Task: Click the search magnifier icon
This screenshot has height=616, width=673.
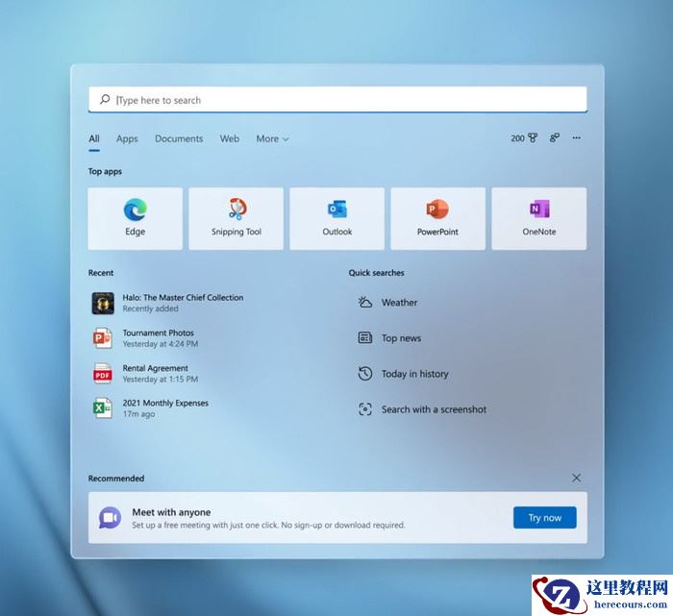Action: 105,100
